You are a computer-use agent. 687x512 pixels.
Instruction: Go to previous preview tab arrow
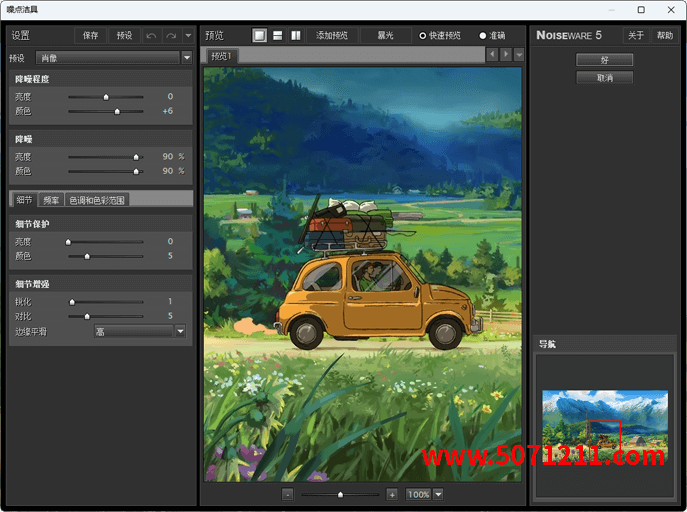pyautogui.click(x=491, y=54)
